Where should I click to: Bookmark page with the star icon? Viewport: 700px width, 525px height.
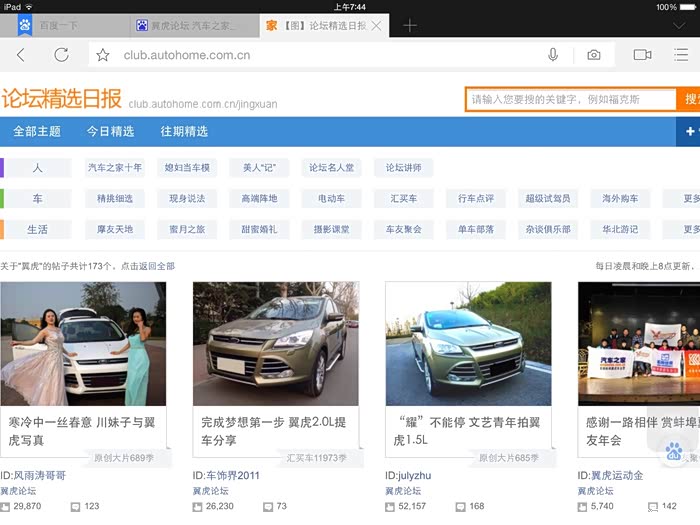[x=102, y=55]
